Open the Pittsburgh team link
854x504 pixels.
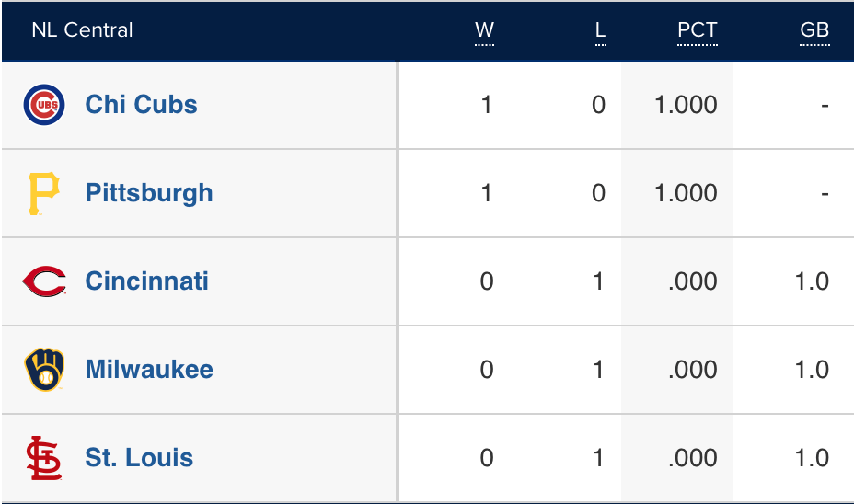pyautogui.click(x=148, y=193)
